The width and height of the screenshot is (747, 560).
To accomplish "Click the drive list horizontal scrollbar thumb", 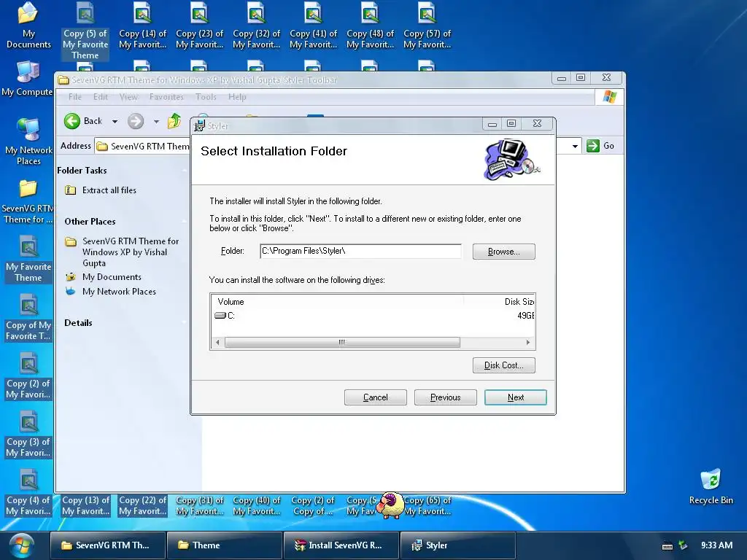I will coord(342,343).
